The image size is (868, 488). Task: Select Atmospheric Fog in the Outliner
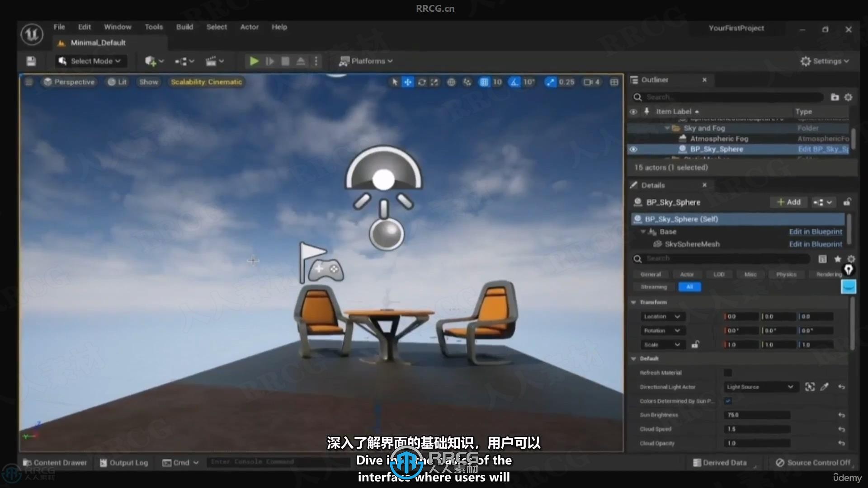point(719,139)
